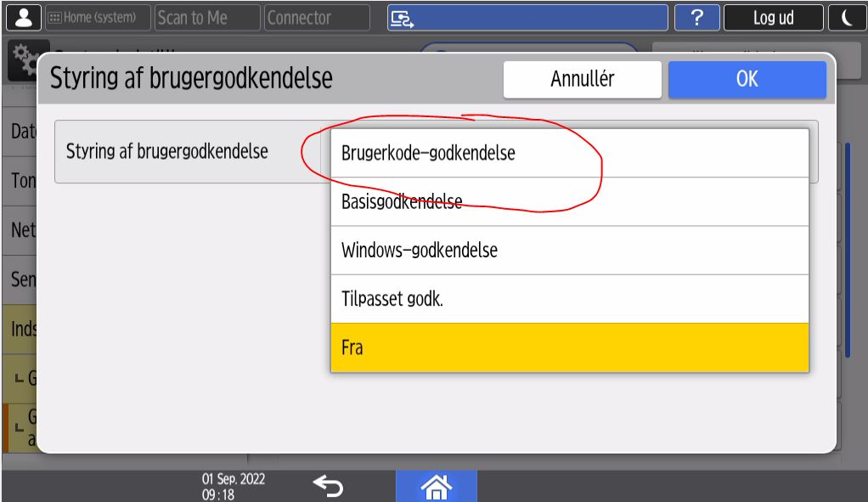Screen dimensions: 868x502
Task: Click Annullér to cancel the dialog
Action: (582, 80)
